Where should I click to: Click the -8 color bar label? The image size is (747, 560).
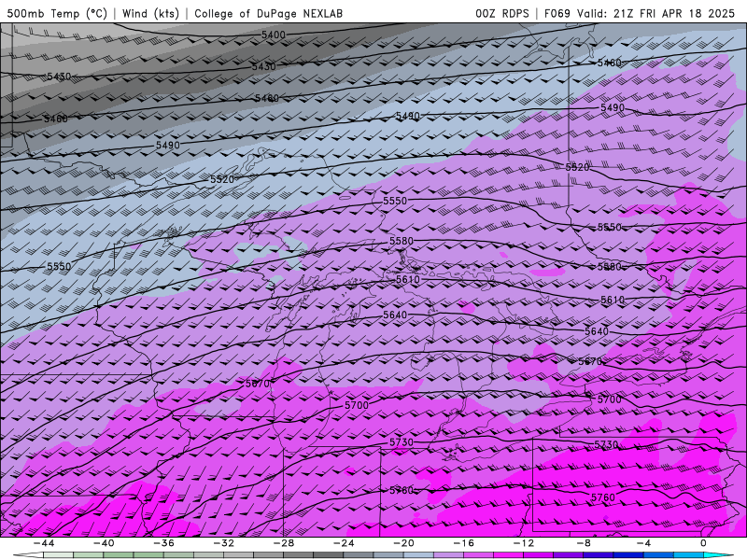pos(584,543)
